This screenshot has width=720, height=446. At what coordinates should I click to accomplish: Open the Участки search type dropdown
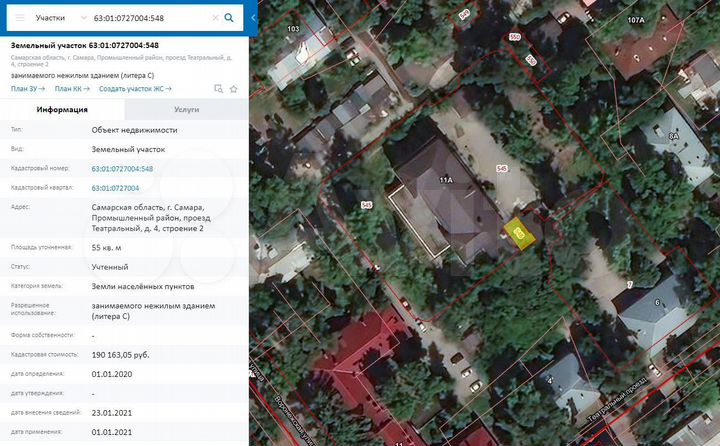pyautogui.click(x=61, y=18)
